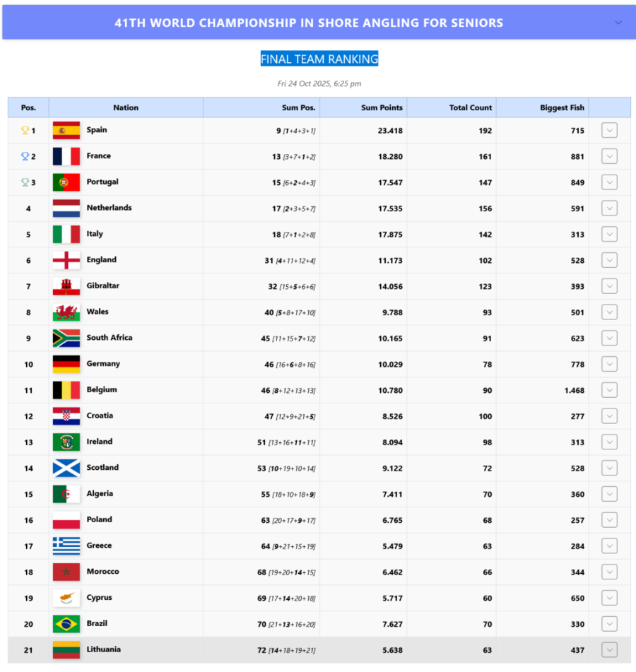Sort by Biggest Fish column header
The height and width of the screenshot is (672, 636).
pos(562,107)
